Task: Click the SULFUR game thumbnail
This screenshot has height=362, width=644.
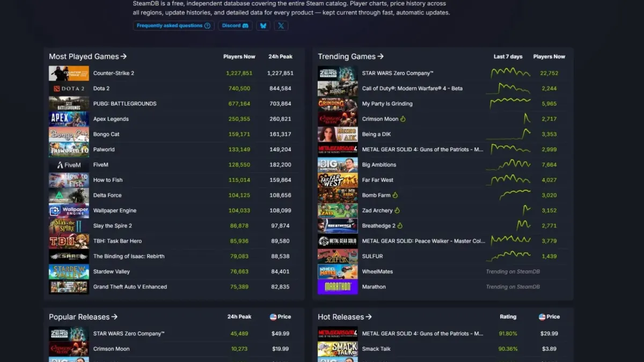Action: click(x=338, y=256)
